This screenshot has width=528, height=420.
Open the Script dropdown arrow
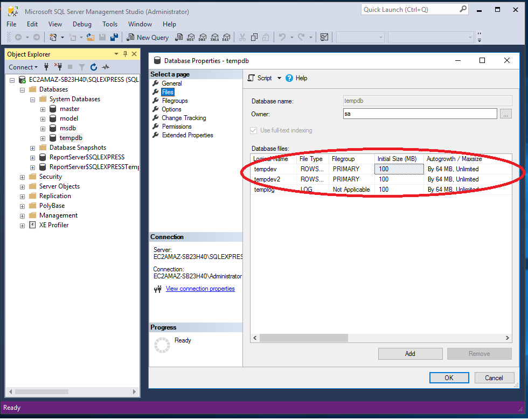pos(279,78)
